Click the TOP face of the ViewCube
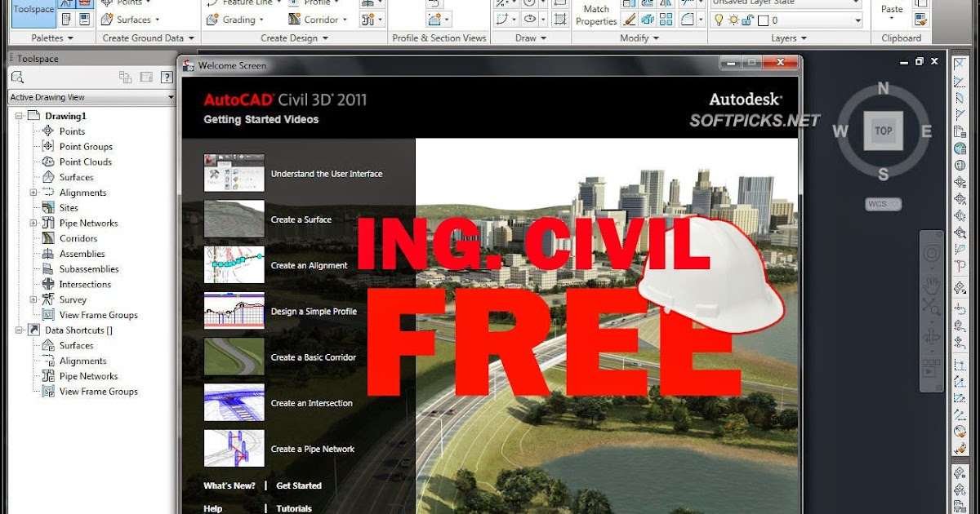980x514 pixels. (883, 131)
